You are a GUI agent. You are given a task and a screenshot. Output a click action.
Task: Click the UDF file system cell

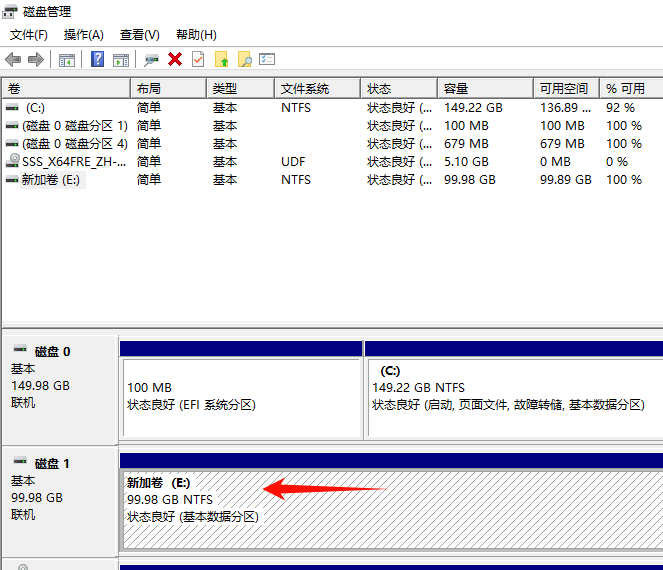tap(293, 162)
